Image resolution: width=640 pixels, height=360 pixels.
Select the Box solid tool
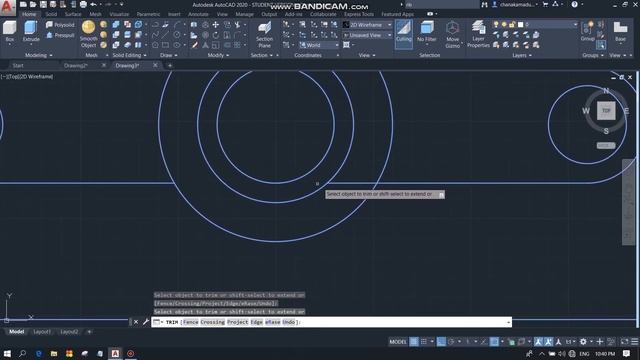pyautogui.click(x=9, y=31)
